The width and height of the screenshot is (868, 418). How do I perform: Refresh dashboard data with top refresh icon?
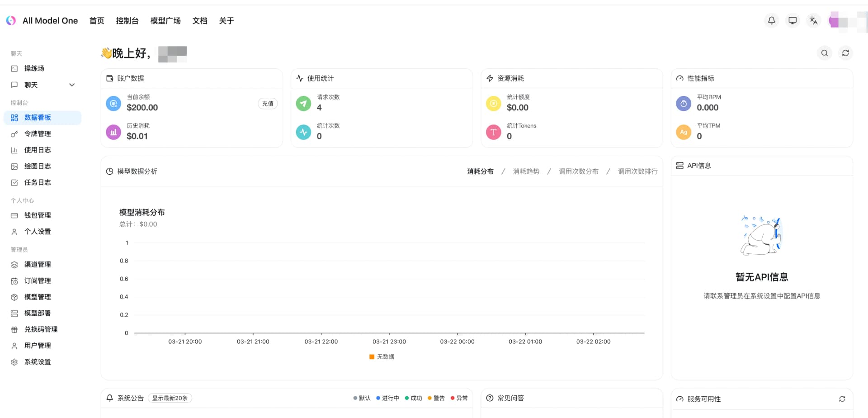(845, 53)
